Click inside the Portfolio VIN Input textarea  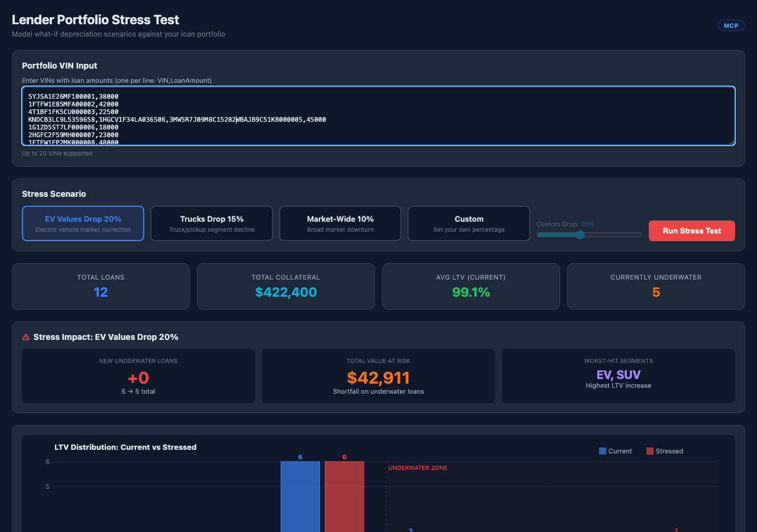click(378, 116)
